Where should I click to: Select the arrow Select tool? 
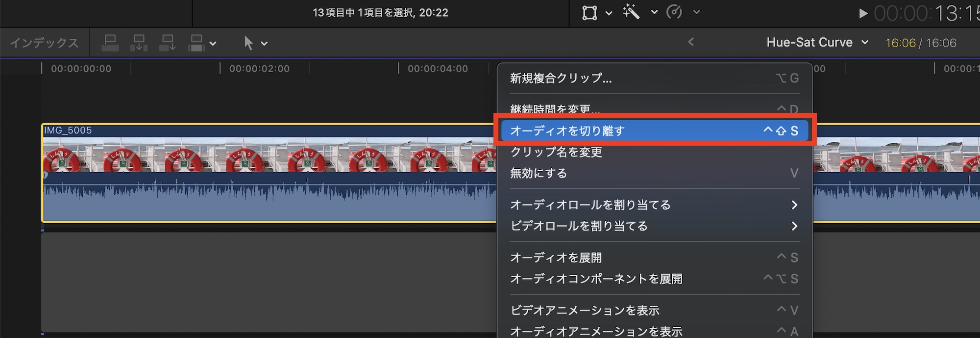[248, 43]
